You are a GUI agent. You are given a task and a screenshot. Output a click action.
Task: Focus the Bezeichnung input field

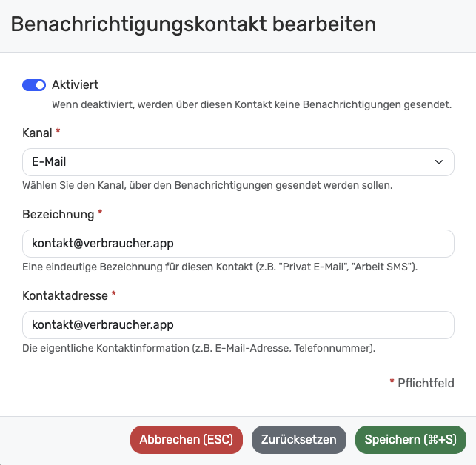(x=238, y=243)
